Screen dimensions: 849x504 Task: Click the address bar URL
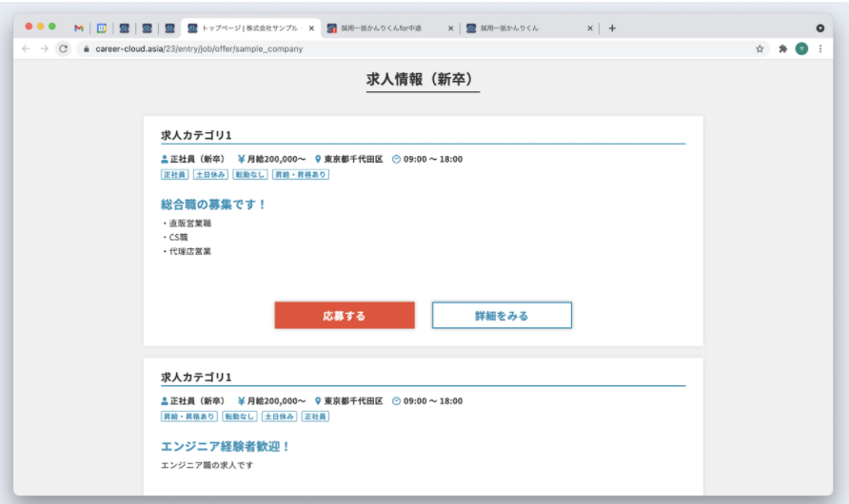(199, 48)
